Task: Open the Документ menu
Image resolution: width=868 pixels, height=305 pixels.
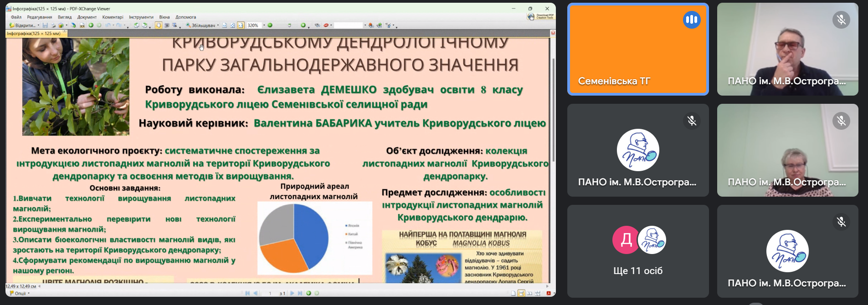Action: (x=87, y=17)
